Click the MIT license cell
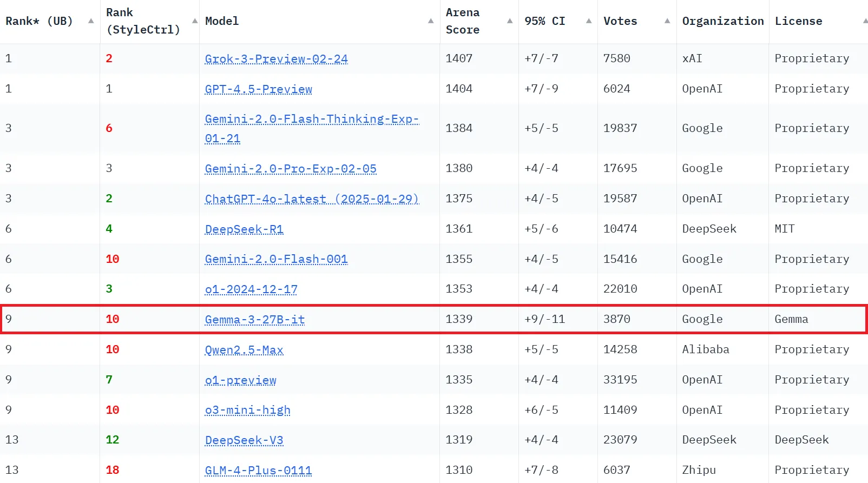This screenshot has height=483, width=868. coord(785,229)
